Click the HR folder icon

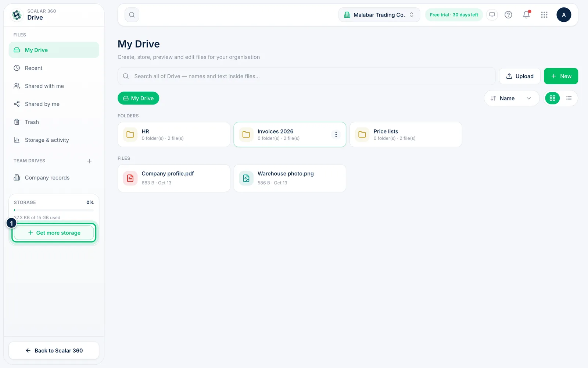pos(130,134)
